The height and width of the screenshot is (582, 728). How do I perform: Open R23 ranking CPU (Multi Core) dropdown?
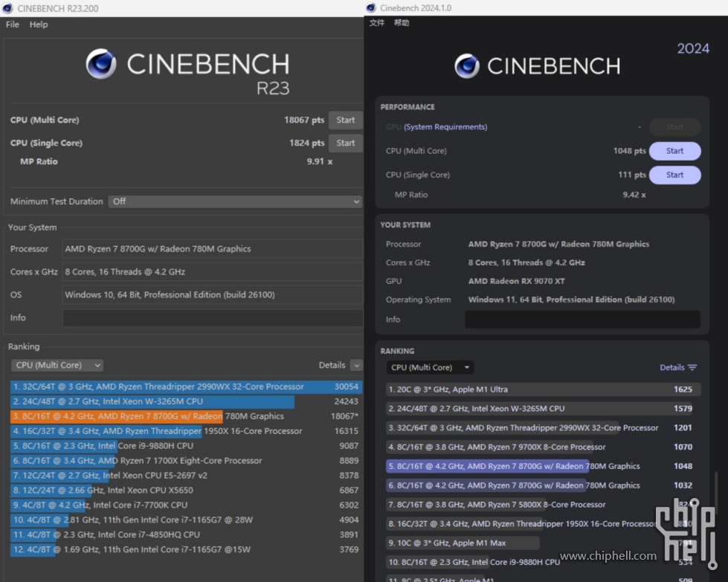coord(57,365)
